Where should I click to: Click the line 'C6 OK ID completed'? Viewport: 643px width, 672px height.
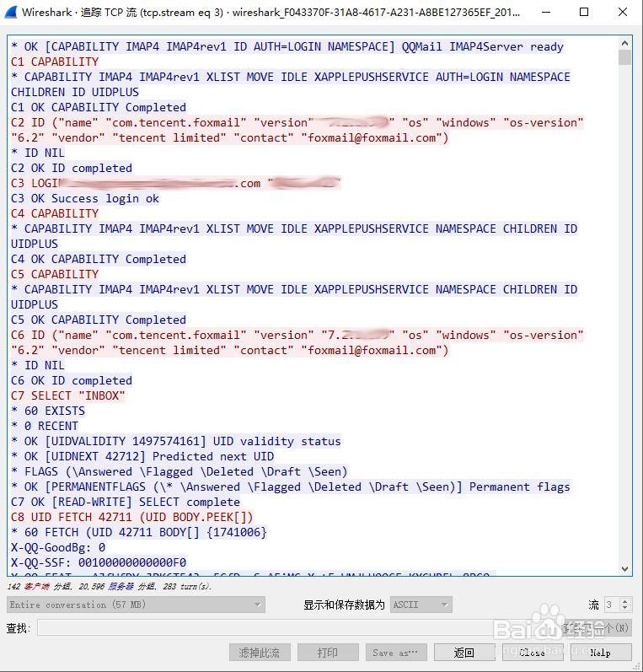[72, 380]
